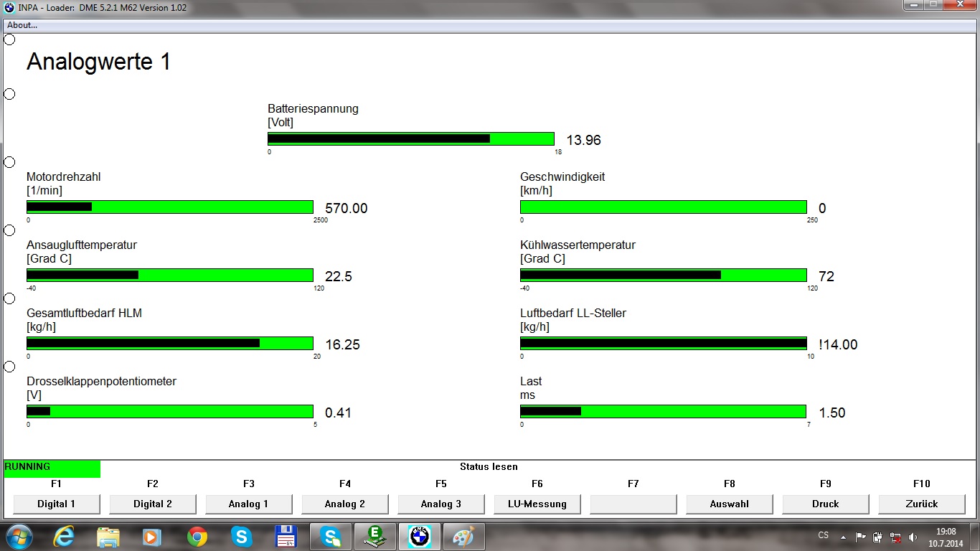The height and width of the screenshot is (551, 980).
Task: Click the blank F7 button
Action: point(633,504)
